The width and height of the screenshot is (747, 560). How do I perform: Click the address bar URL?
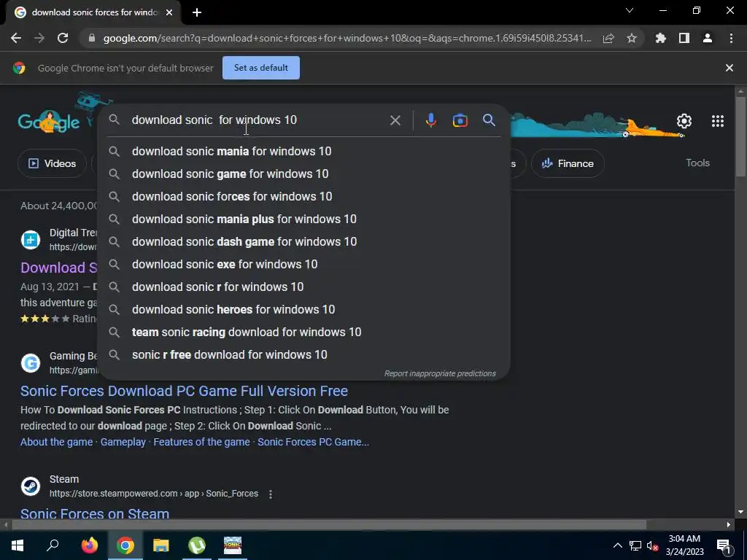347,38
